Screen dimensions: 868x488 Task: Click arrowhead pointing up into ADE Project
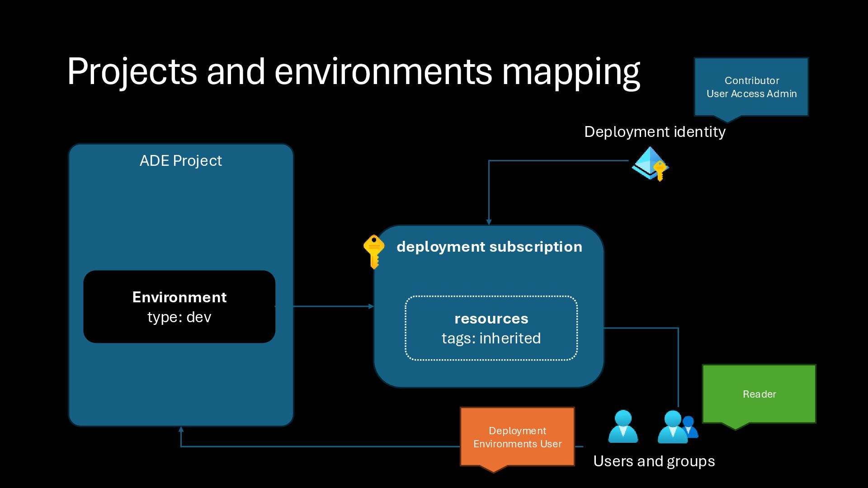(x=181, y=430)
